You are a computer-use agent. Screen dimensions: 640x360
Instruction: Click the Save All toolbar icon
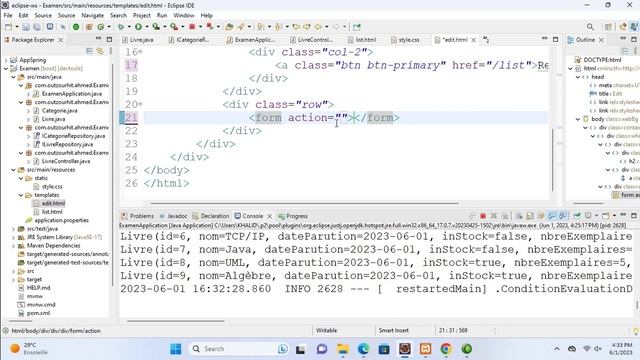37,27
